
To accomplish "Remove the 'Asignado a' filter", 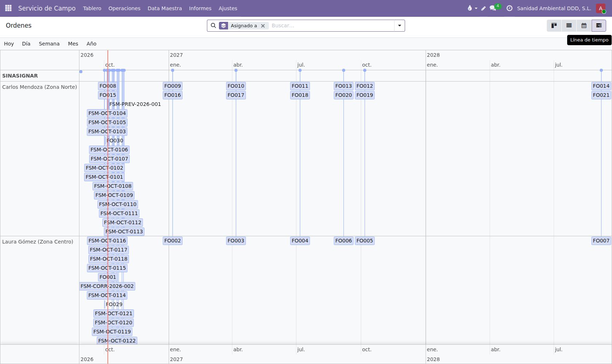I will coord(263,26).
